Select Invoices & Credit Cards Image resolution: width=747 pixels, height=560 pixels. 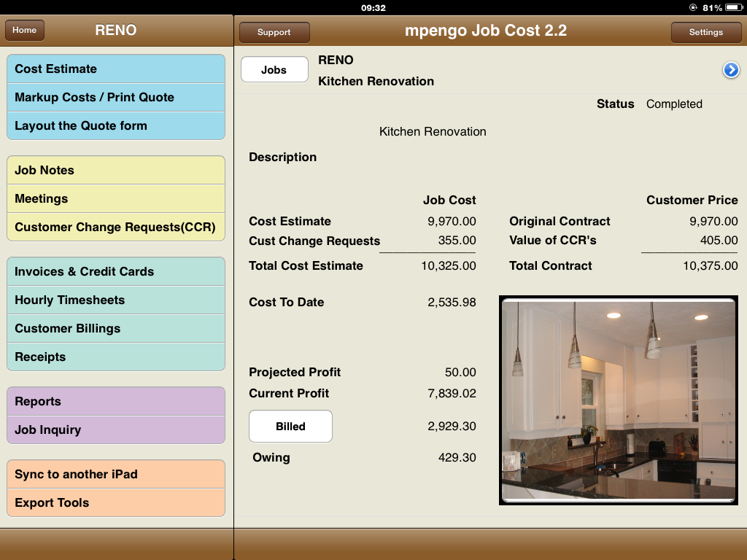(116, 272)
